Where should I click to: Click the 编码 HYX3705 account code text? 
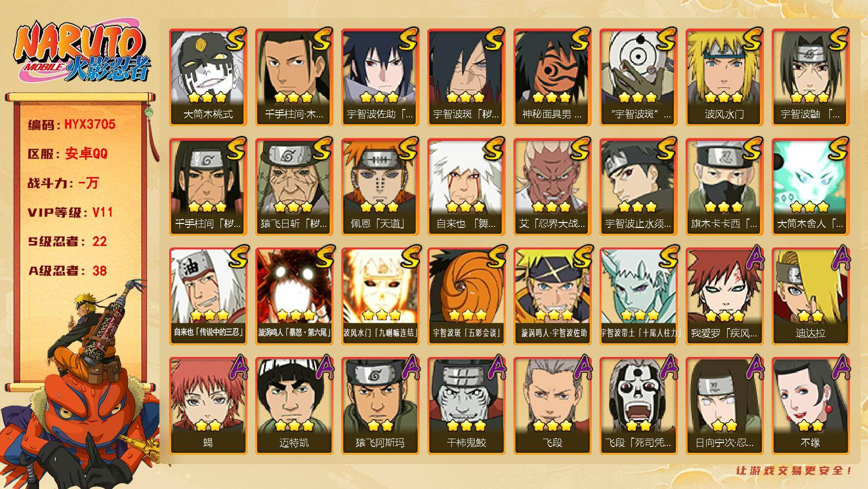[72, 124]
